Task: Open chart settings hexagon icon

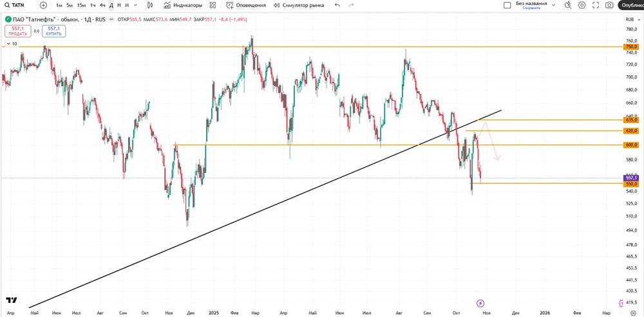Action: point(582,5)
